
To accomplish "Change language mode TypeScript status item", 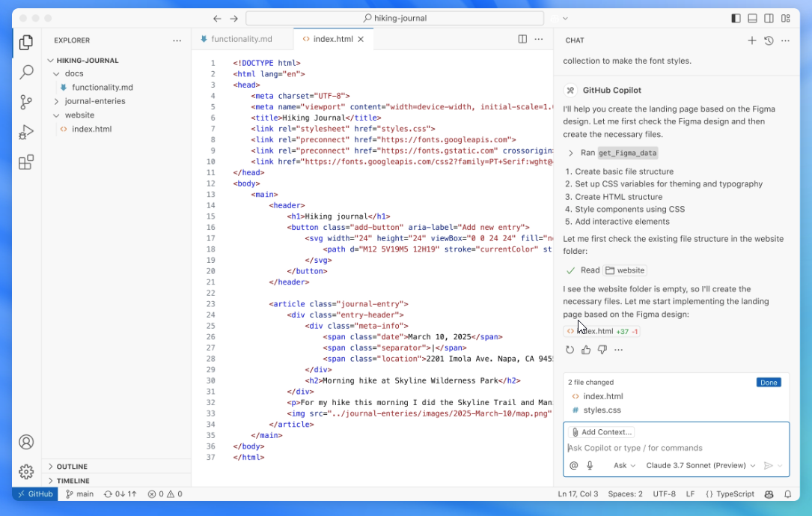I will pos(730,494).
